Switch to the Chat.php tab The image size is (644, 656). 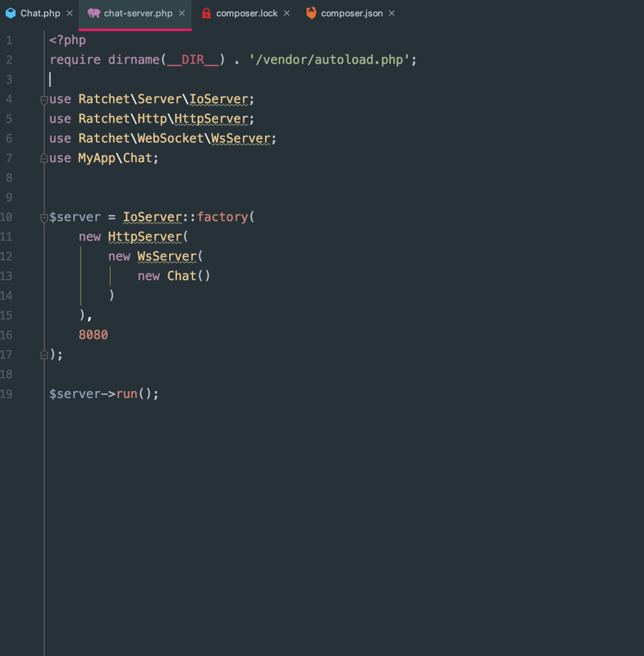40,13
